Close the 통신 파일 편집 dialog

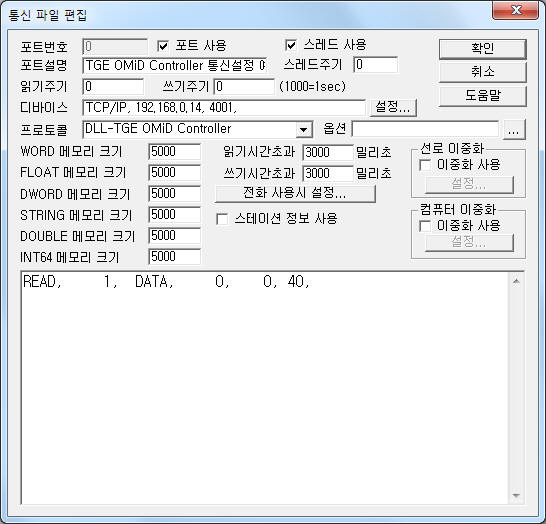516,10
